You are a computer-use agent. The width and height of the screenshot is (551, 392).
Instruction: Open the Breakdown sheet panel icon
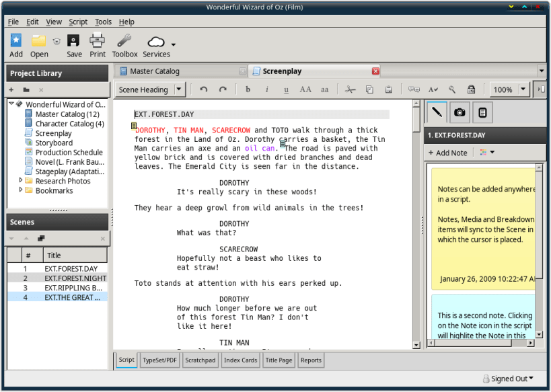click(x=482, y=112)
